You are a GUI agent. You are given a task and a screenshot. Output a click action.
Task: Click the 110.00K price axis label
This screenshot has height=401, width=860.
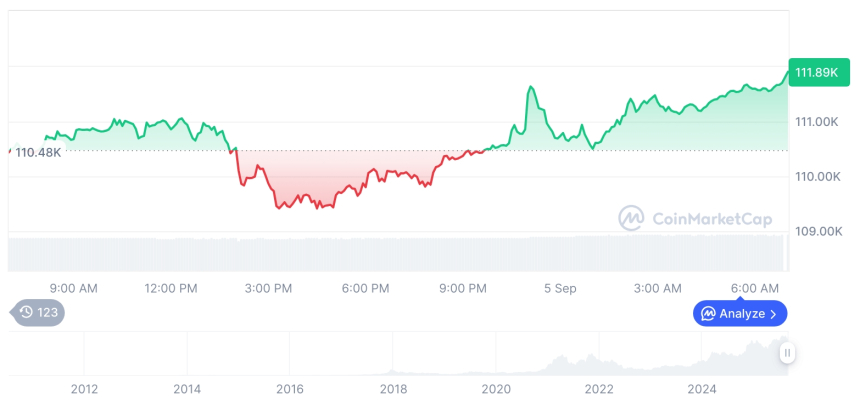pyautogui.click(x=817, y=177)
